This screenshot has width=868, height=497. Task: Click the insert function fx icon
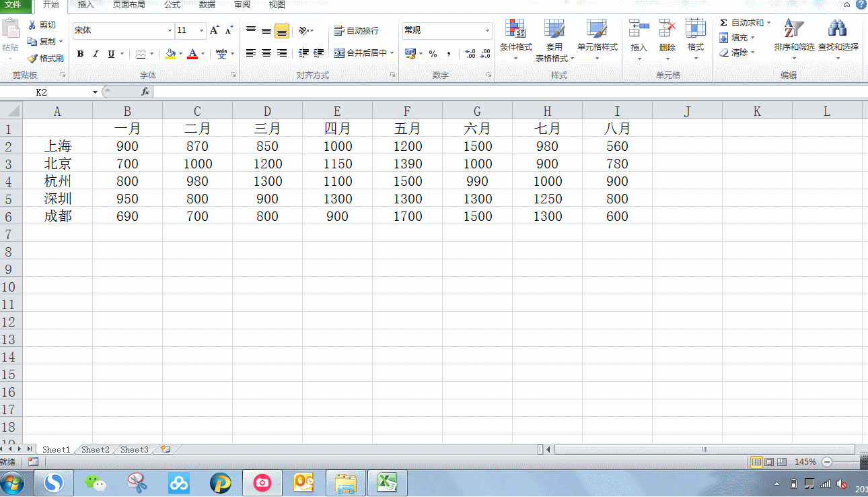(x=145, y=92)
